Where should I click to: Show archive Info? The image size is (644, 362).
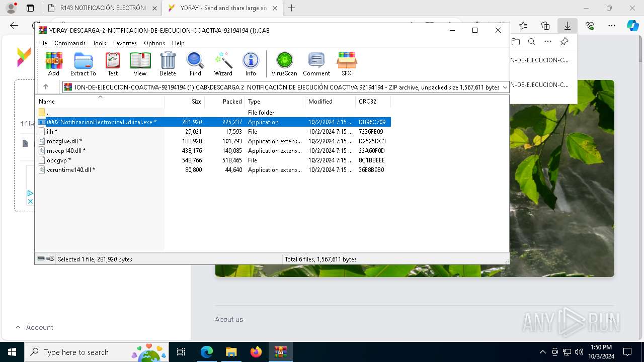251,64
